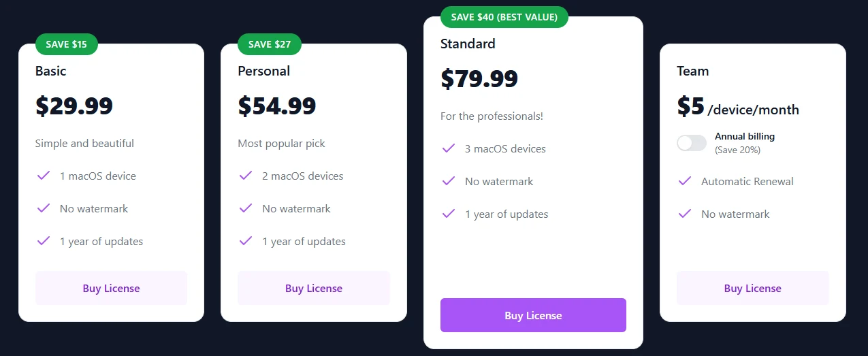Click checkmark next to 3 macOS devices
This screenshot has height=356, width=868.
449,148
